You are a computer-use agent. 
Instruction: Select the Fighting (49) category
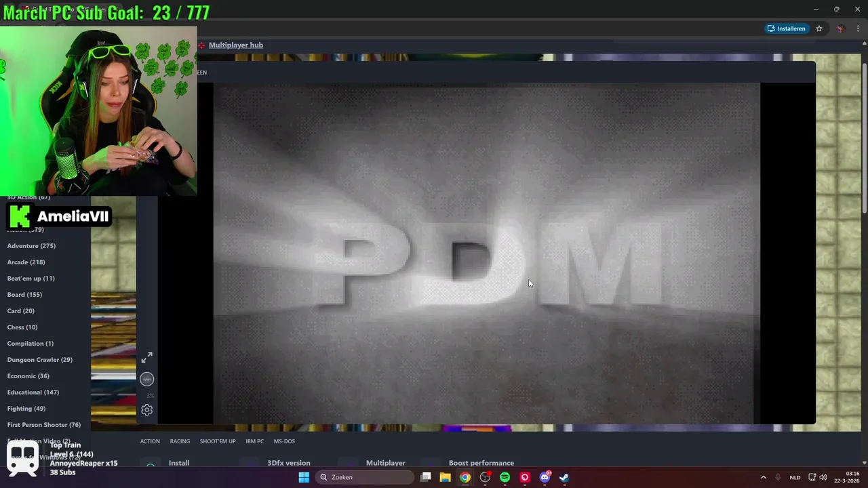(26, 409)
